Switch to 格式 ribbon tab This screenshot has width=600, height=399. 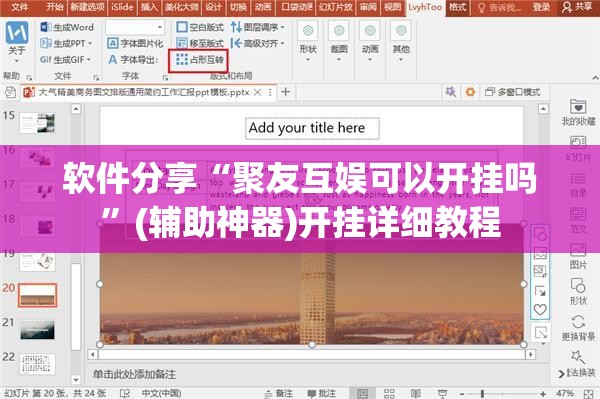click(x=457, y=7)
